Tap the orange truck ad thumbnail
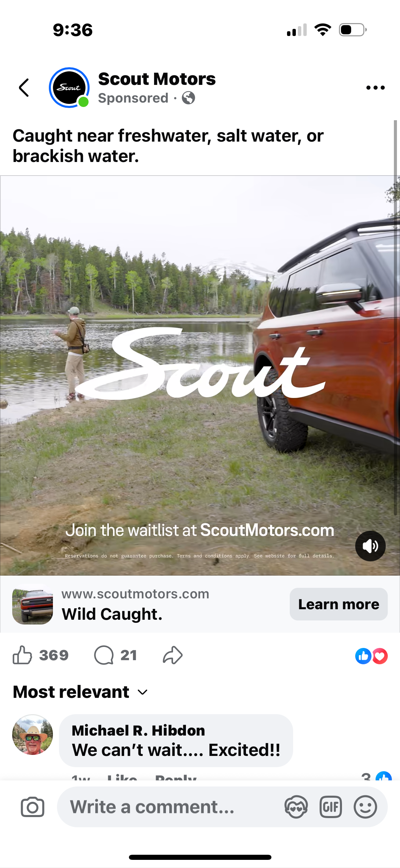400x868 pixels. tap(33, 604)
